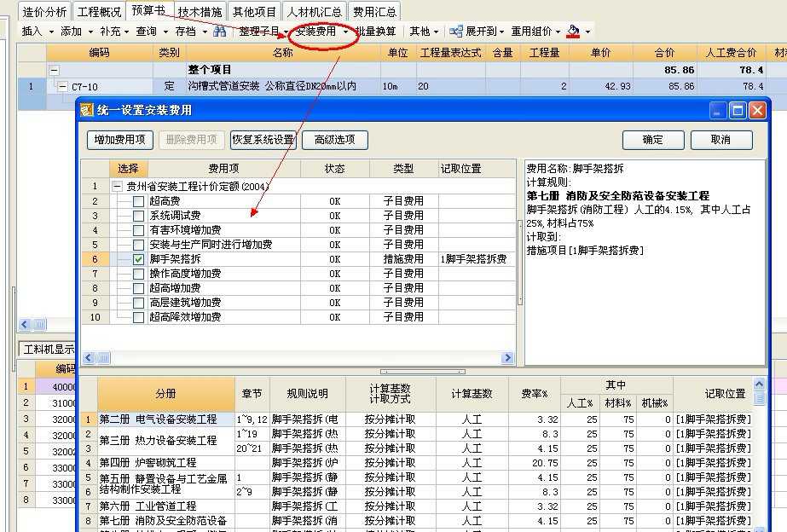This screenshot has height=532, width=787.
Task: Click the fee list left scroll arrow
Action: [x=89, y=358]
